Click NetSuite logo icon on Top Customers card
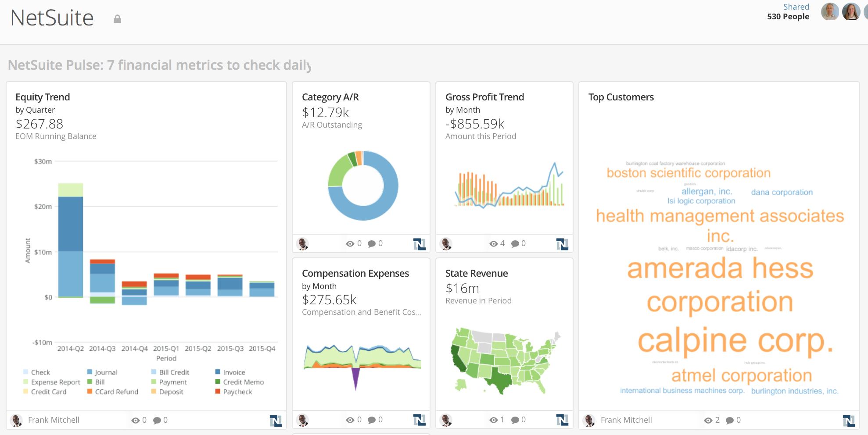This screenshot has height=435, width=868. tap(848, 421)
